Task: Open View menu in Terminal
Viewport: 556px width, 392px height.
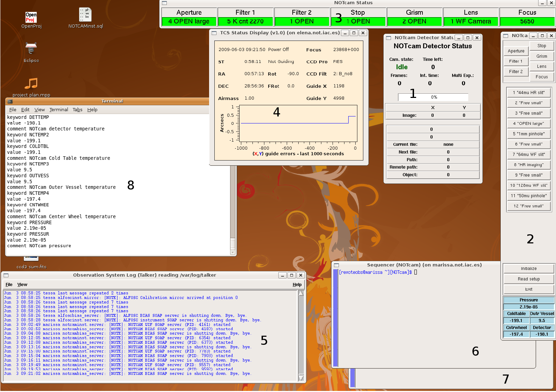Action: click(40, 110)
